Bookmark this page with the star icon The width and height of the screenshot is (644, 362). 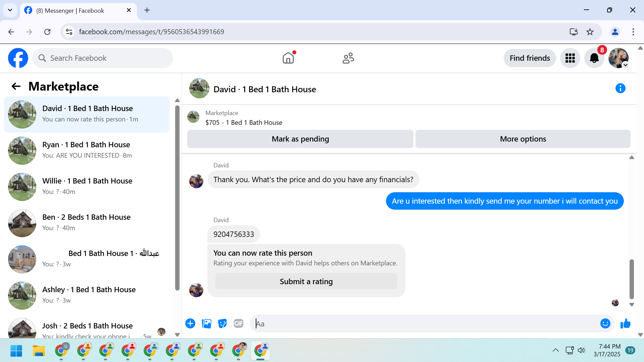click(x=590, y=32)
